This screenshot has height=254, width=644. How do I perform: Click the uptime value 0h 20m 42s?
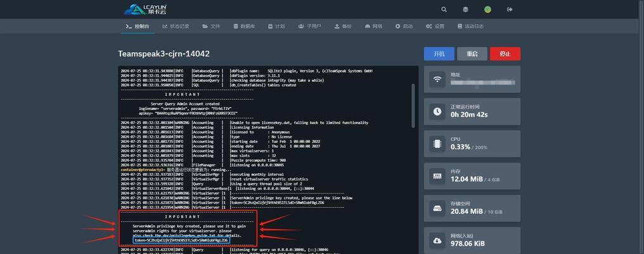coord(469,114)
